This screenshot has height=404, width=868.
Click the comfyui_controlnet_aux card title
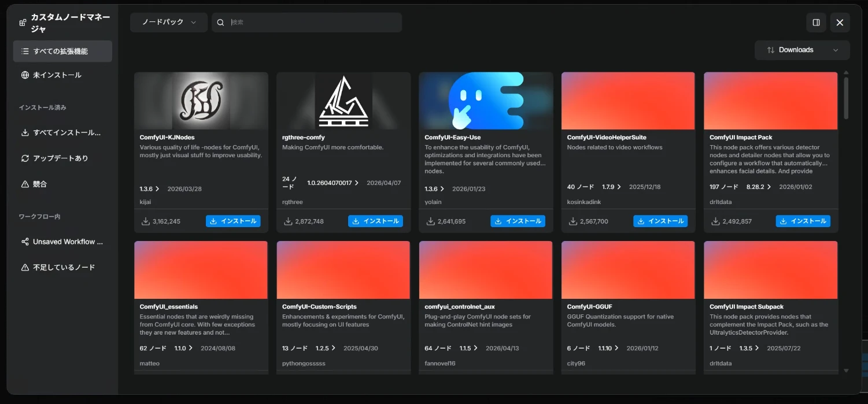click(460, 307)
